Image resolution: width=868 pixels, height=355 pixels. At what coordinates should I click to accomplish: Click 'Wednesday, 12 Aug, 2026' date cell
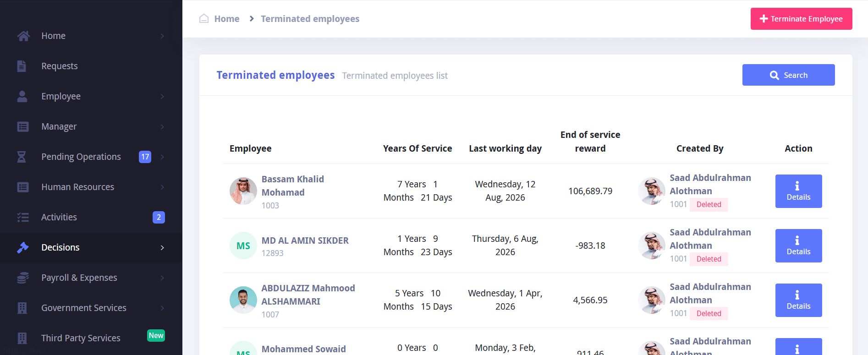click(x=505, y=191)
